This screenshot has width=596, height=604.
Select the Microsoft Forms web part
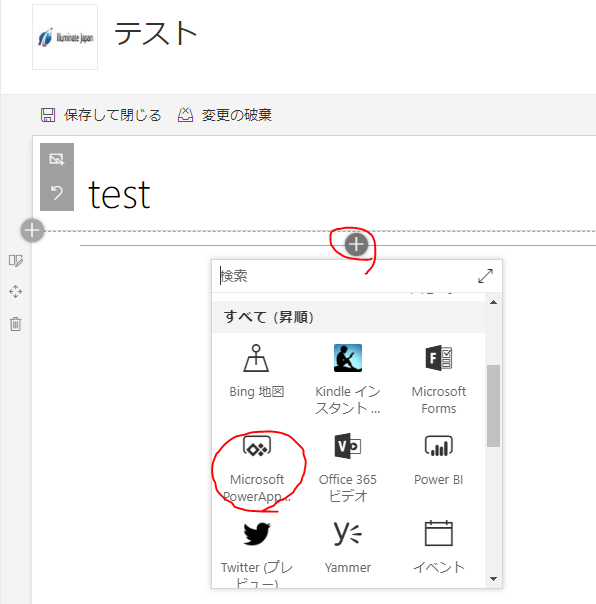point(438,379)
